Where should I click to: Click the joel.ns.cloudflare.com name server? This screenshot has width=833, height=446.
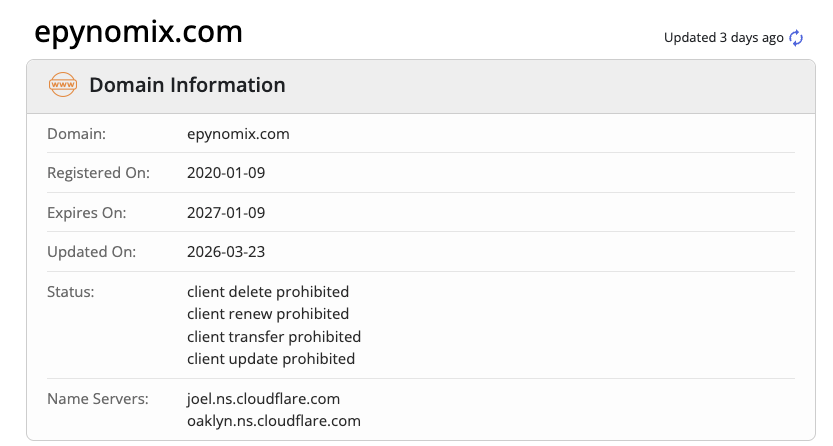tap(270, 399)
